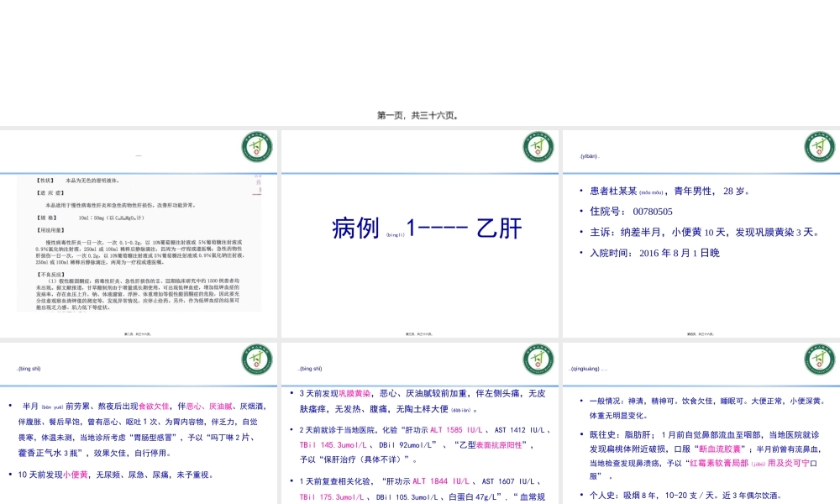Viewport: 840px width, 504px height.
Task: Click the hospital logo on the drug instructions slide
Action: 257,147
